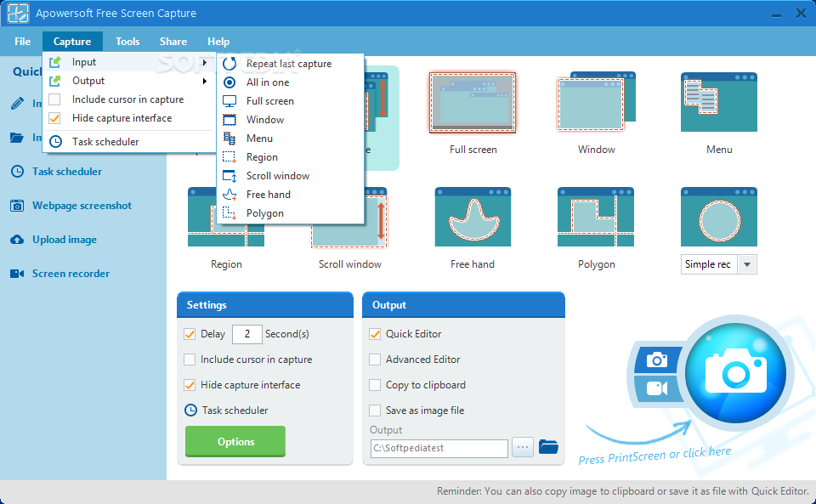Click the Repeat last capture icon in submenu
The height and width of the screenshot is (504, 816).
coord(229,64)
